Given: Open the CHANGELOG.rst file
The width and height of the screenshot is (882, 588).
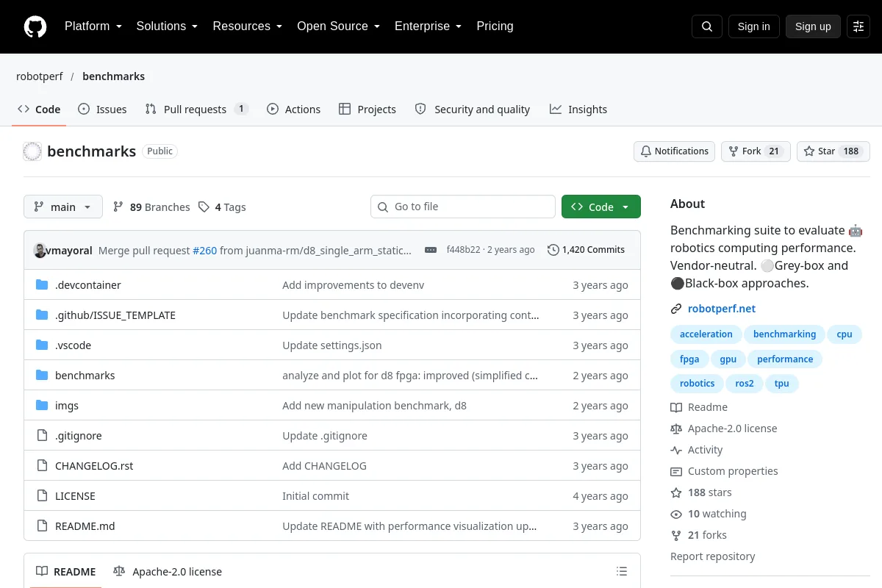Looking at the screenshot, I should pos(94,466).
